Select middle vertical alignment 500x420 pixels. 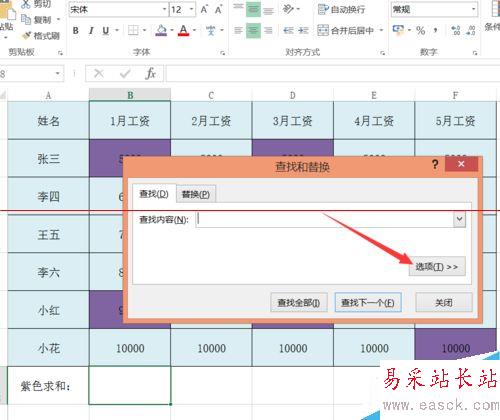pyautogui.click(x=253, y=9)
